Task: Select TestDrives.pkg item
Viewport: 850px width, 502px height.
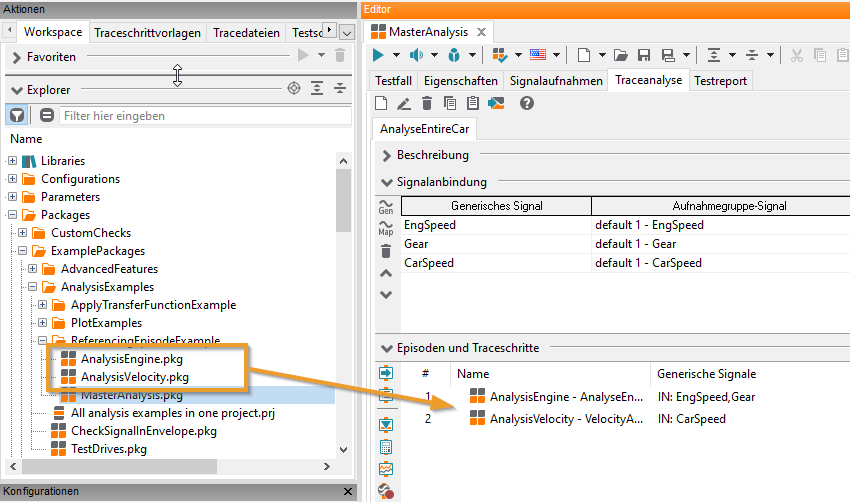Action: pyautogui.click(x=108, y=449)
